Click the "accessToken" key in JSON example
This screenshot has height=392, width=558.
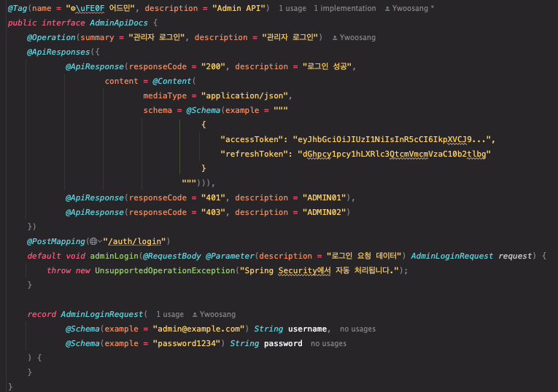click(x=252, y=139)
